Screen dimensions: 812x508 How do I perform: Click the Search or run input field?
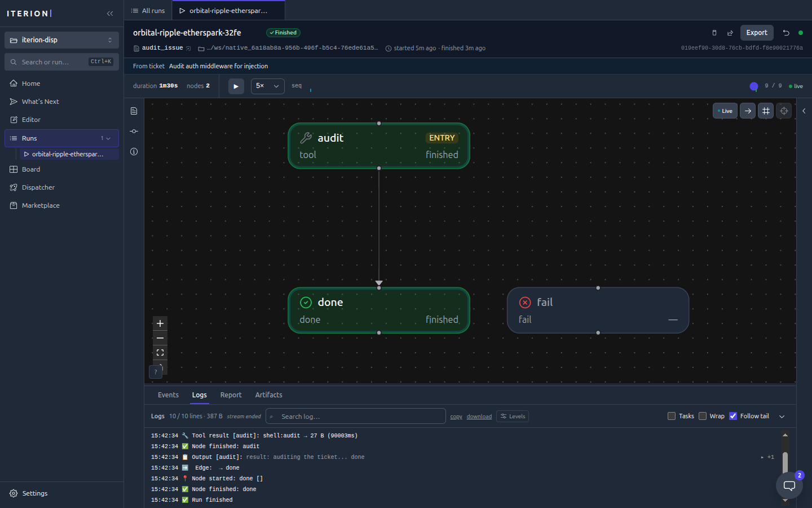(61, 62)
